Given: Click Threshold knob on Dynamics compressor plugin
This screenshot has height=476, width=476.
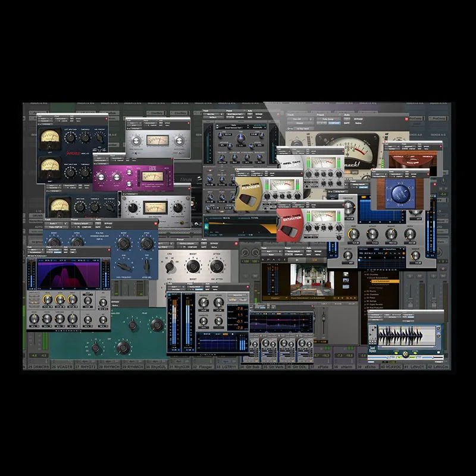Looking at the screenshot, I should point(349,208).
